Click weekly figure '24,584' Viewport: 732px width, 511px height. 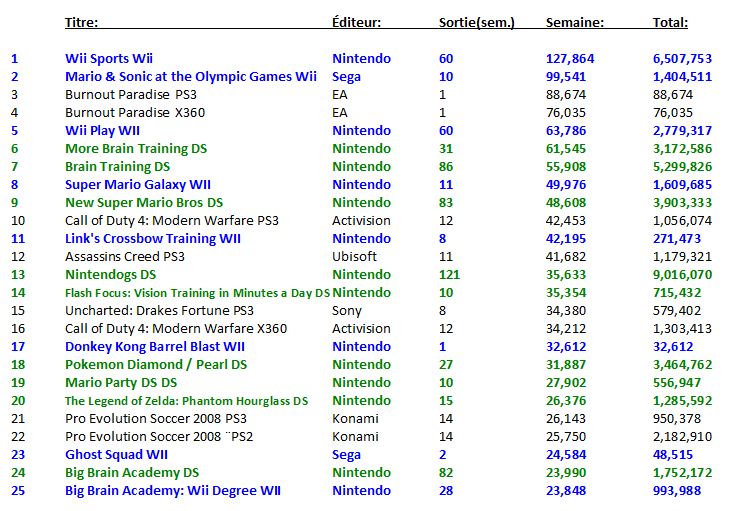pos(566,455)
